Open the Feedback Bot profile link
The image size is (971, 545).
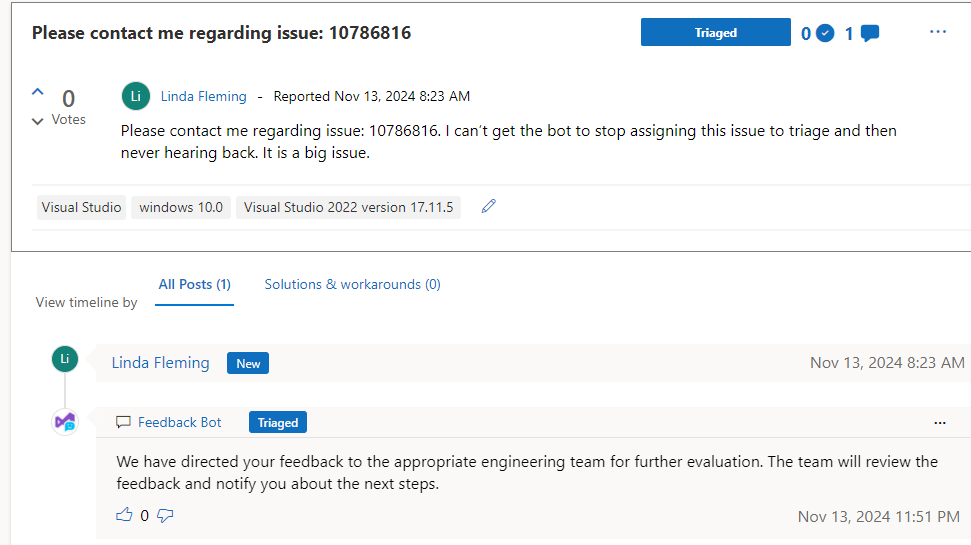[180, 422]
